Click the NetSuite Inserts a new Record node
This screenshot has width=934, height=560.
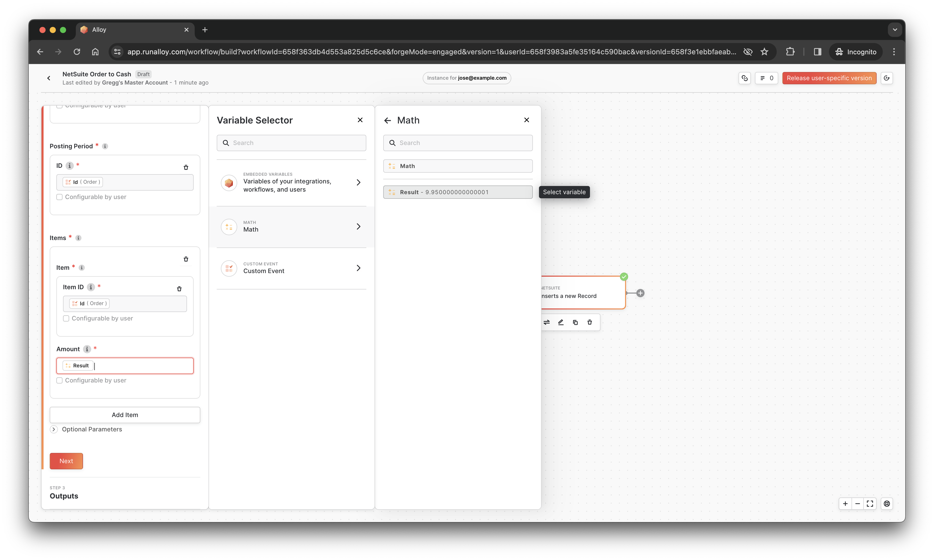(583, 293)
